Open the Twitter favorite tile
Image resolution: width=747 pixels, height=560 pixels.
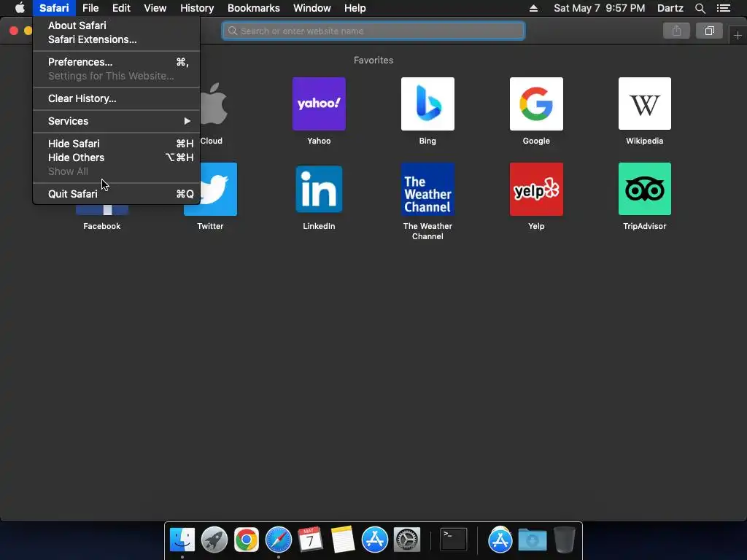pyautogui.click(x=218, y=189)
